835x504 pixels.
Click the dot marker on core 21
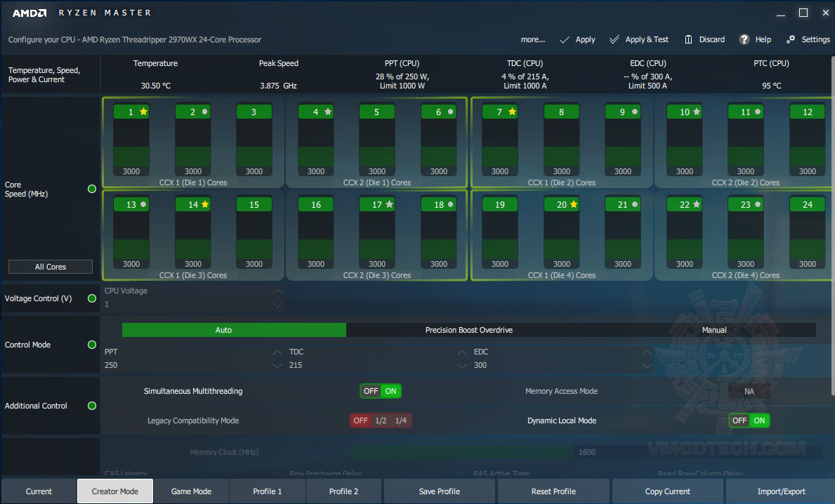(635, 204)
